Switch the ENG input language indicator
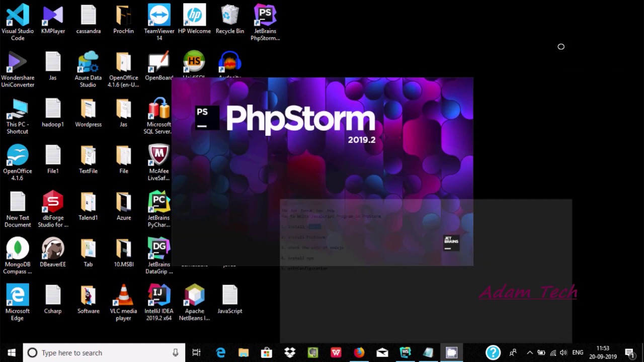This screenshot has width=644, height=362. tap(578, 352)
